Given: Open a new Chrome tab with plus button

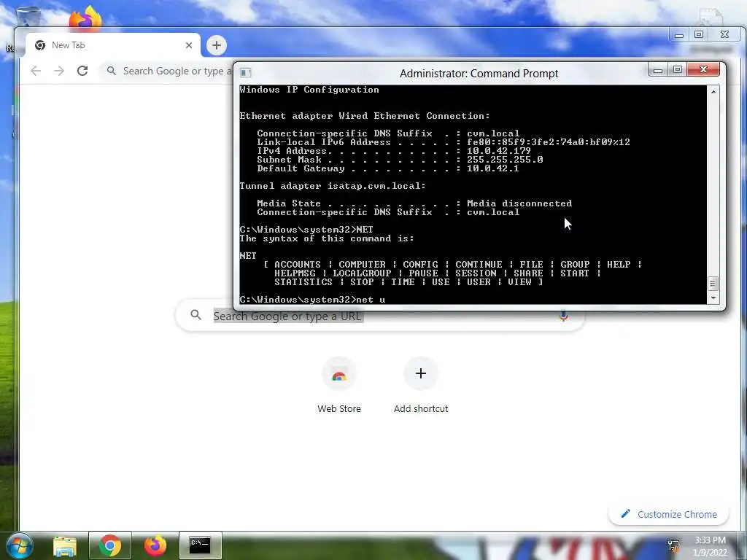Looking at the screenshot, I should [216, 45].
